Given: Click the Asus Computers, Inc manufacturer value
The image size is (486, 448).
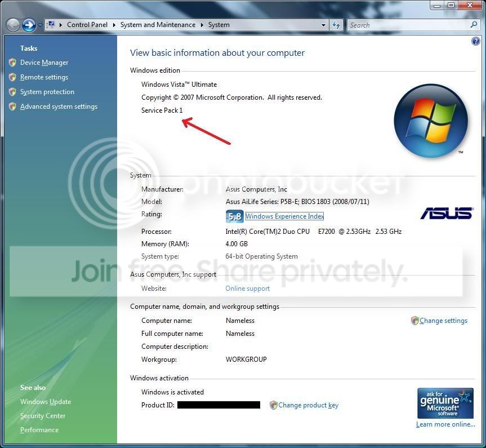Looking at the screenshot, I should (x=256, y=189).
